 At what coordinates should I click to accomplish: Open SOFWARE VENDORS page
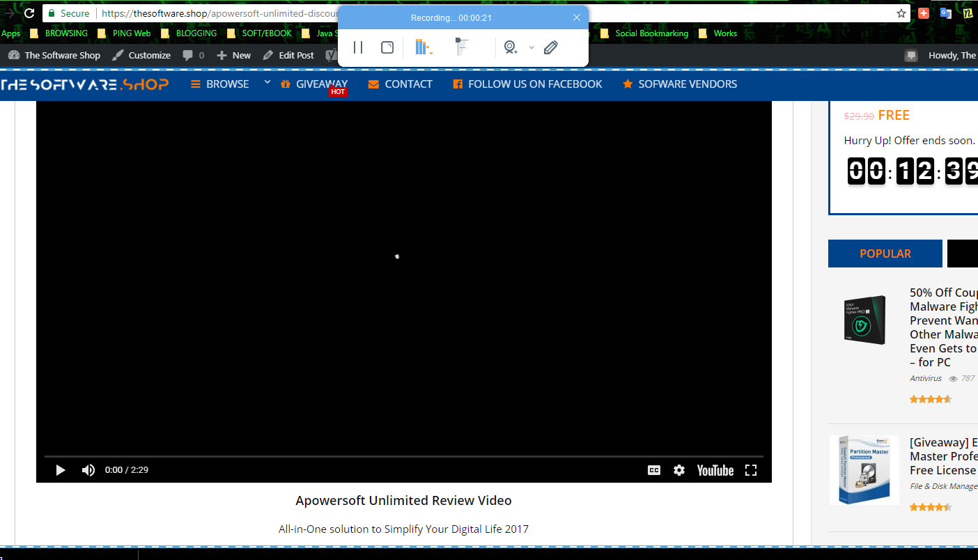(680, 84)
